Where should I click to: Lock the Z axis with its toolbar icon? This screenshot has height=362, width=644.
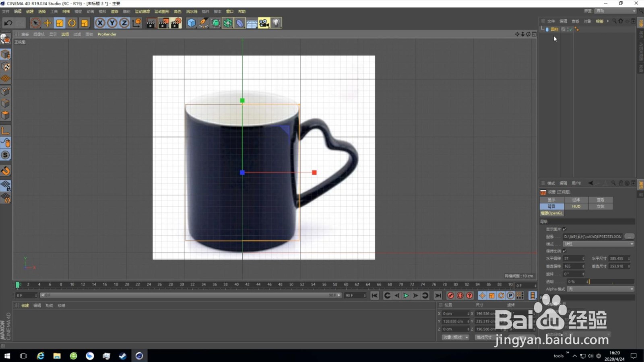click(124, 23)
